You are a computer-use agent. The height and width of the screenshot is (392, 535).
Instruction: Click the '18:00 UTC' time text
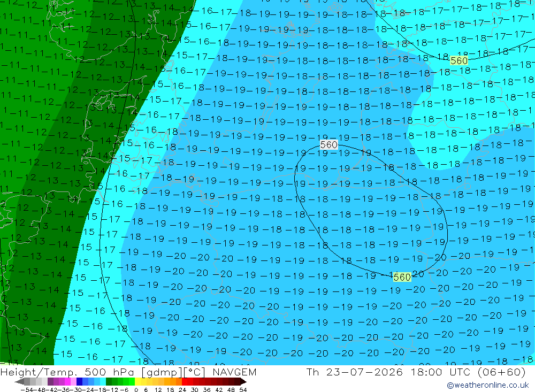click(441, 372)
